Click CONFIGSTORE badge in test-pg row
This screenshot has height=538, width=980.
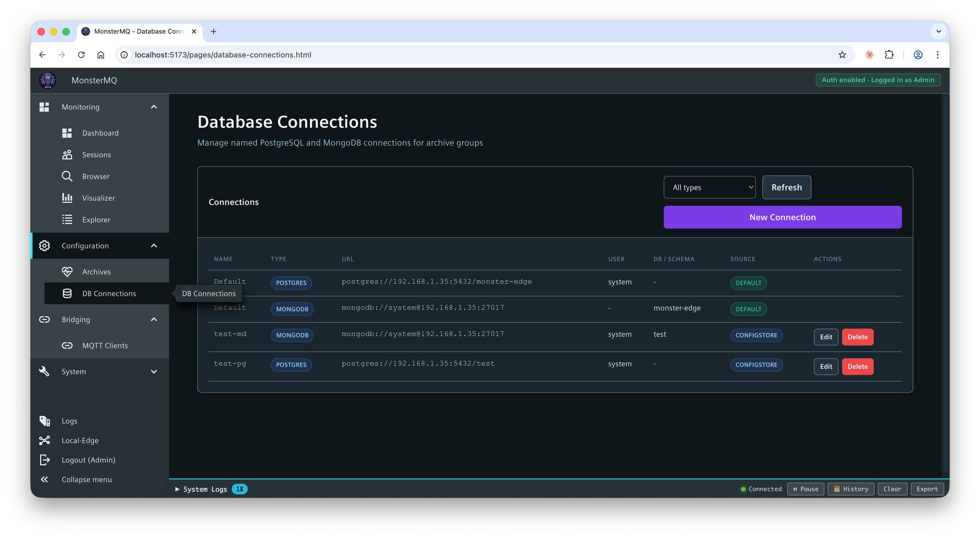(x=756, y=365)
